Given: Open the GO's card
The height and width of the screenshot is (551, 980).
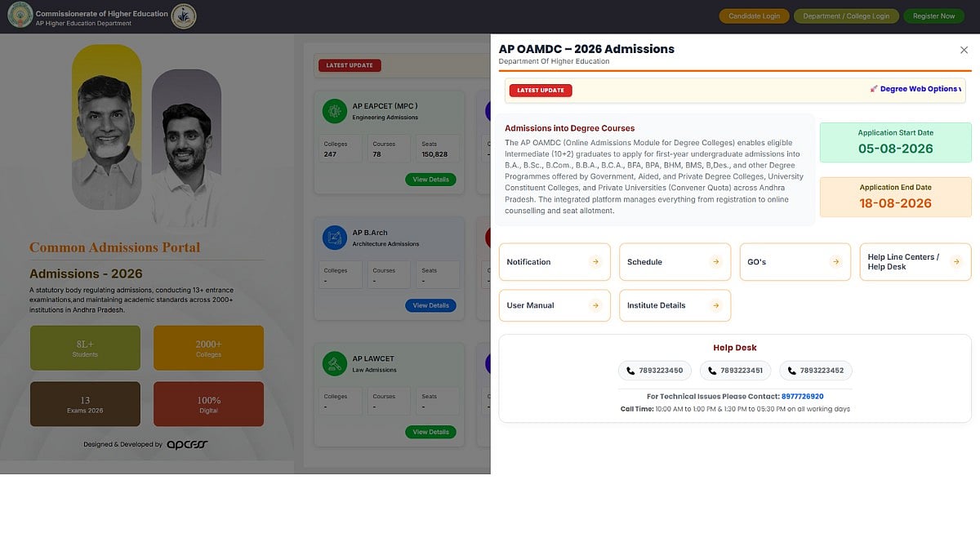Looking at the screenshot, I should pos(795,262).
